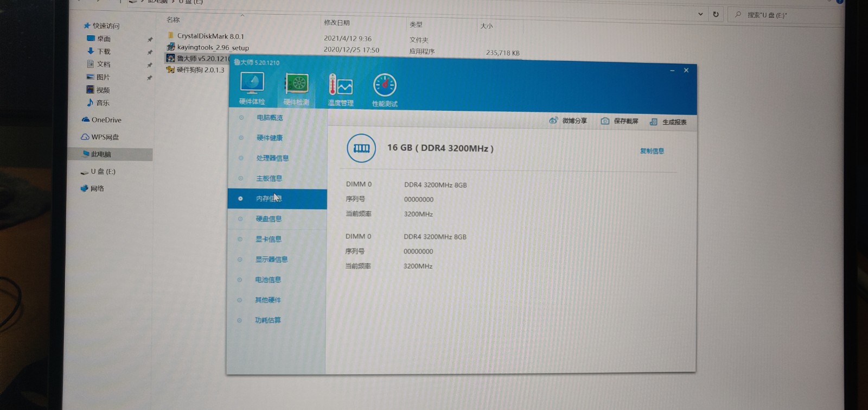Expand Explorer address history dropdown
The image size is (868, 410).
point(700,14)
